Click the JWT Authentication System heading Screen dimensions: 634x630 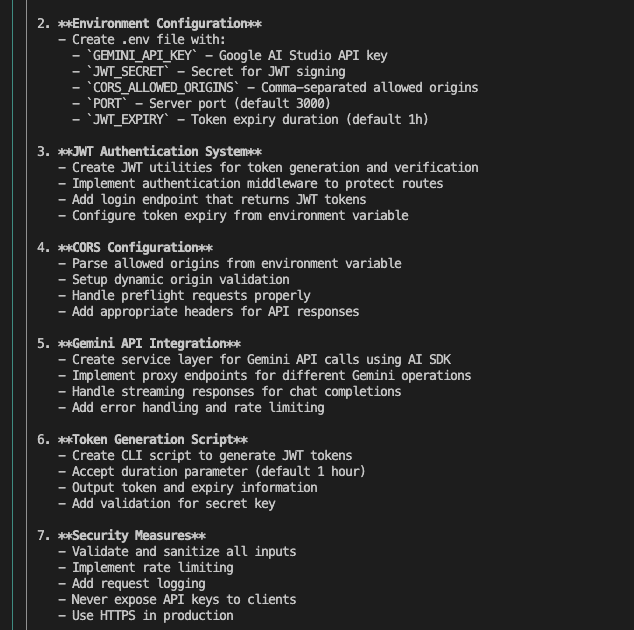click(x=149, y=152)
